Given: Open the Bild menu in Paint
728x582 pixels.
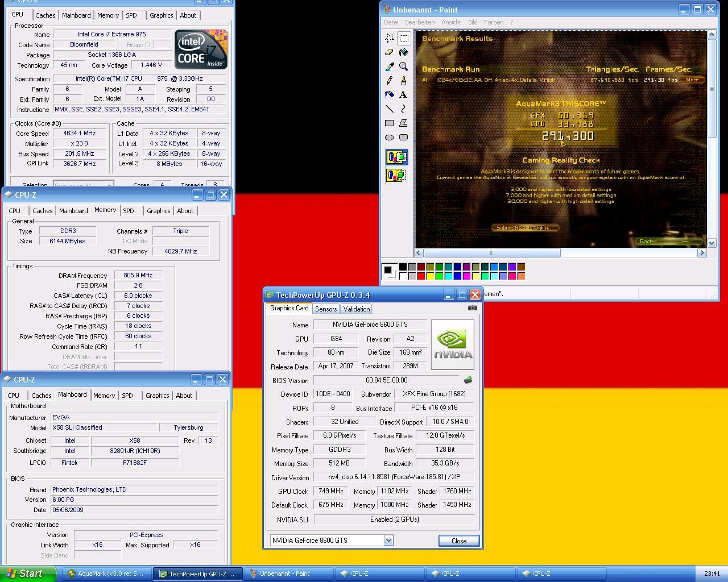Looking at the screenshot, I should 473,22.
